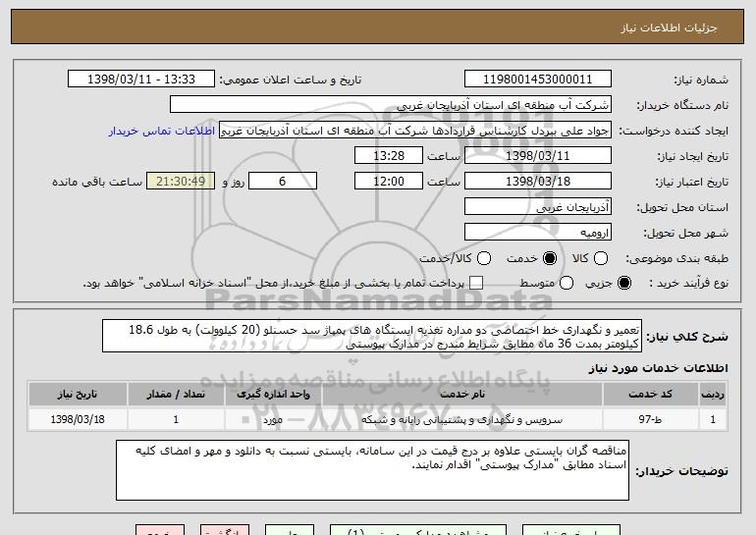Click the delivery city field ارومیه
Screen dimensions: 756x535
coord(538,233)
